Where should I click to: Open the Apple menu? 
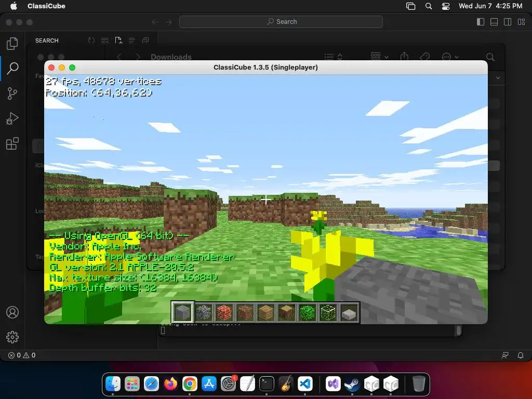click(14, 6)
